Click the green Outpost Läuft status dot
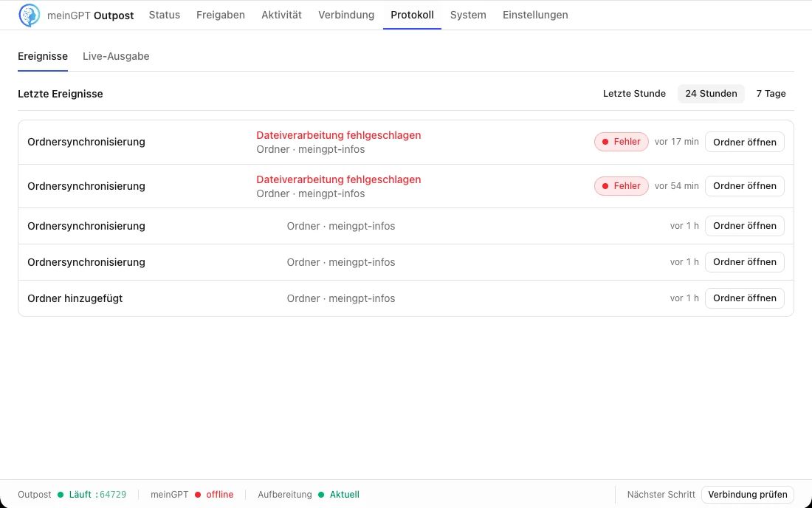Image resolution: width=812 pixels, height=508 pixels. point(61,495)
